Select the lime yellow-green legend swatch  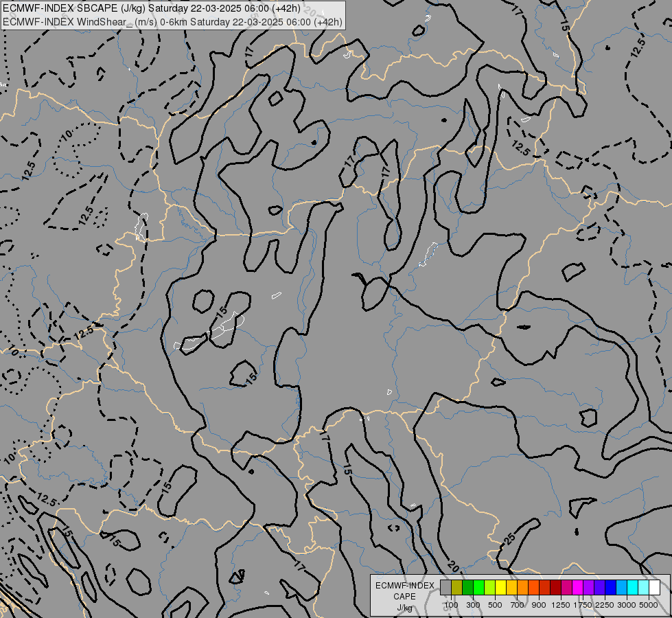pyautogui.click(x=490, y=587)
